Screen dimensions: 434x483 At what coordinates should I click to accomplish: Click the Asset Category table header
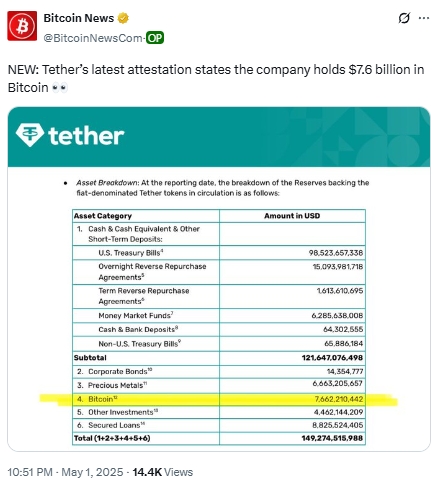click(103, 216)
